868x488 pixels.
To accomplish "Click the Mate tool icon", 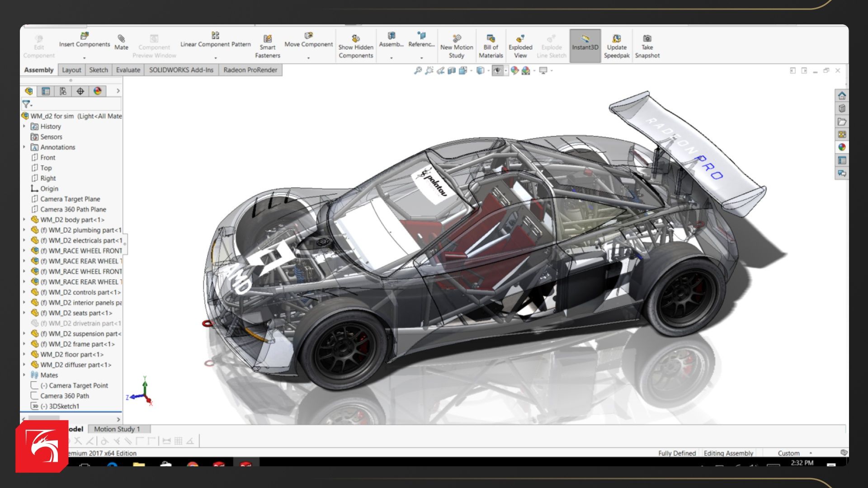I will [x=121, y=39].
